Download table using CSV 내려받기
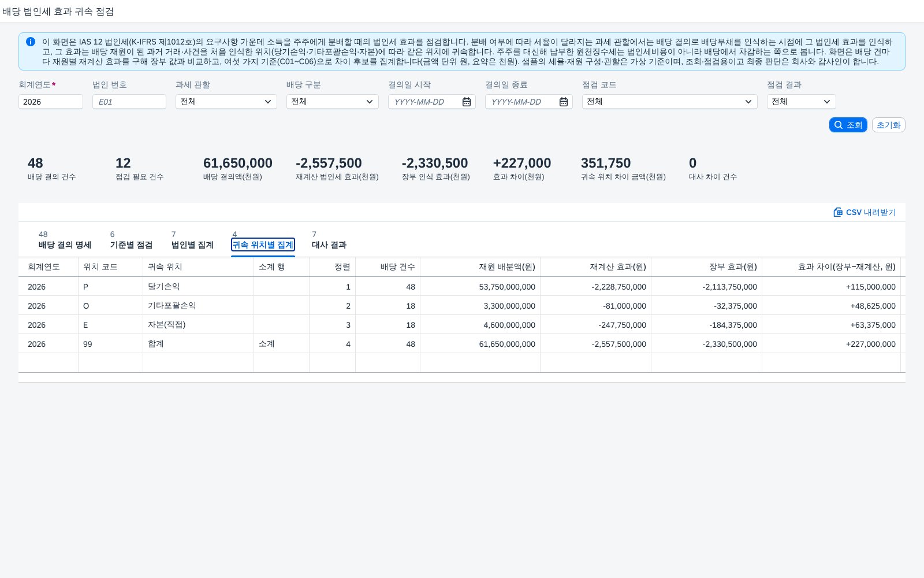This screenshot has width=924, height=578. (865, 212)
